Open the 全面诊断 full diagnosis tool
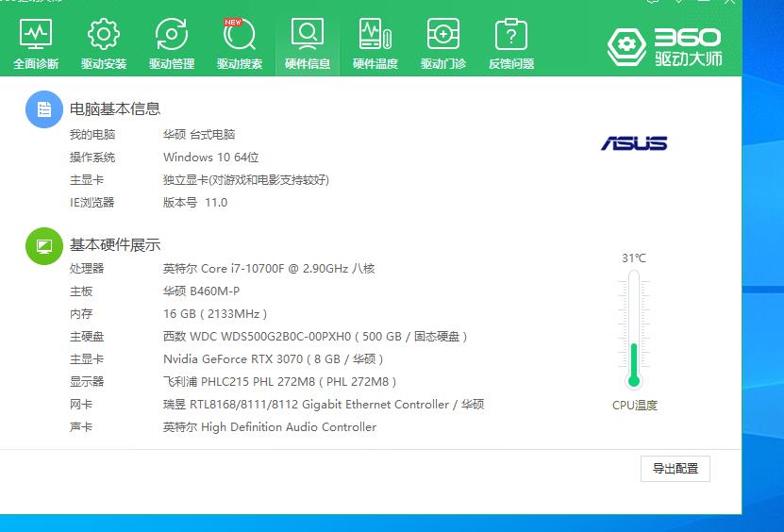Image resolution: width=784 pixels, height=532 pixels. click(x=36, y=44)
